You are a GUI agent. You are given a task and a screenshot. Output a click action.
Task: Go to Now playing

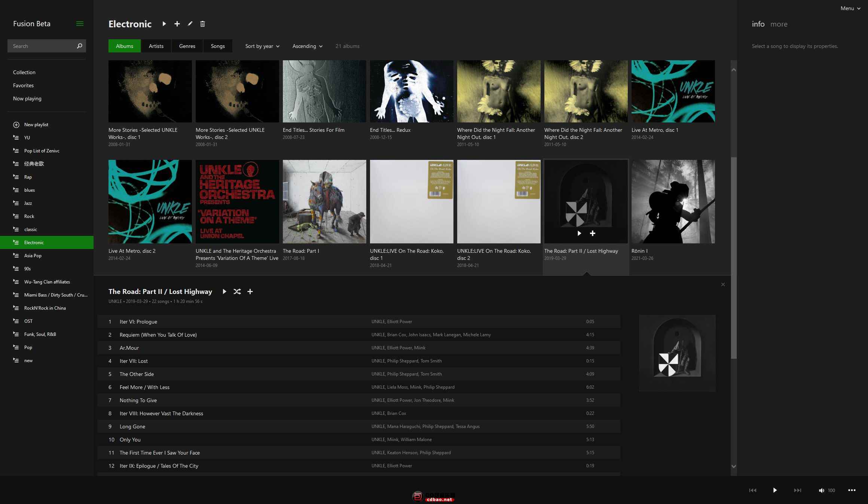[27, 98]
